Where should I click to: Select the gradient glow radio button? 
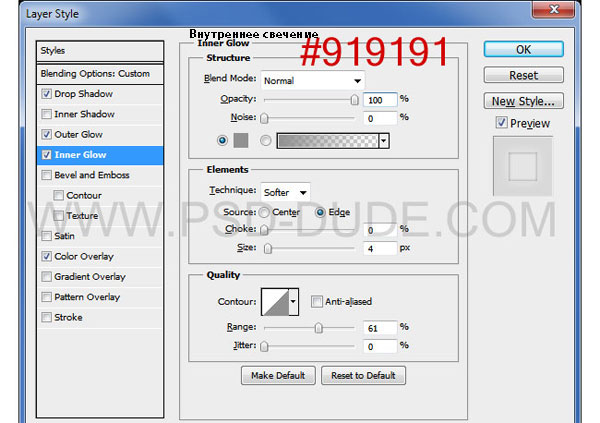(x=265, y=140)
